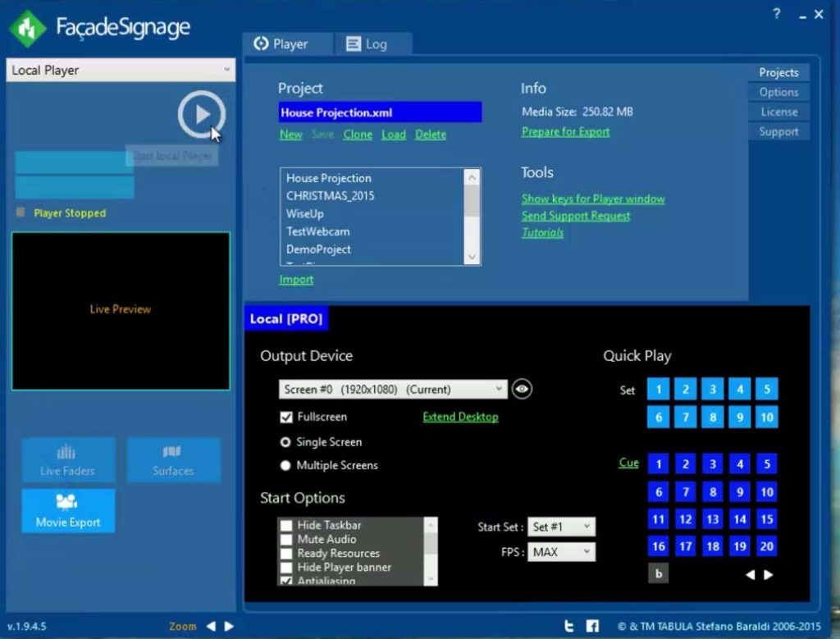Start the local player with play button

pos(202,114)
